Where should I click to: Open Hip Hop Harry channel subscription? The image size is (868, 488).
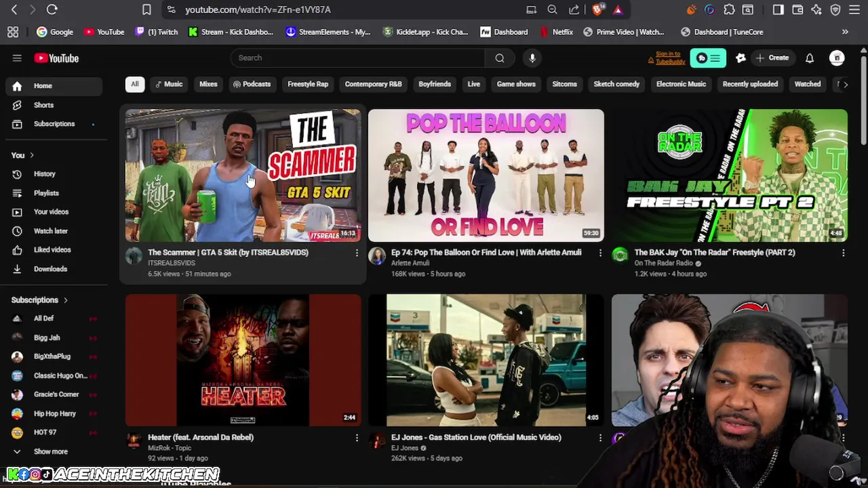pos(54,413)
